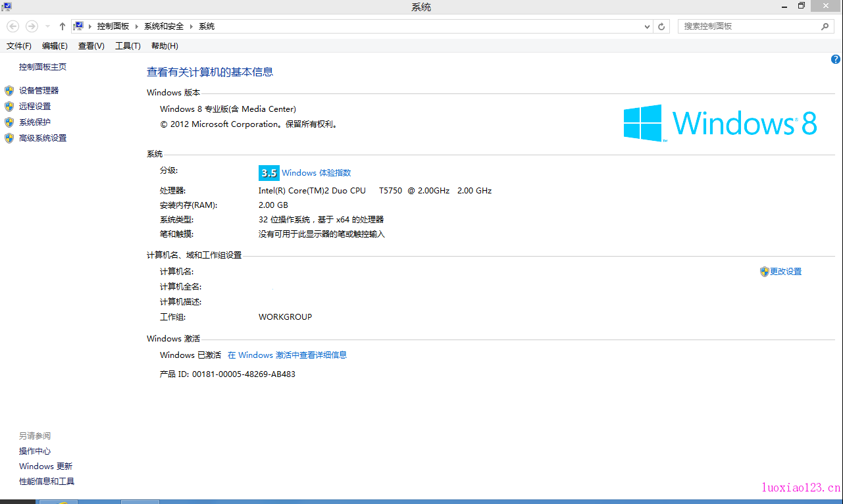
Task: Open the 工具(T) menu
Action: [128, 45]
